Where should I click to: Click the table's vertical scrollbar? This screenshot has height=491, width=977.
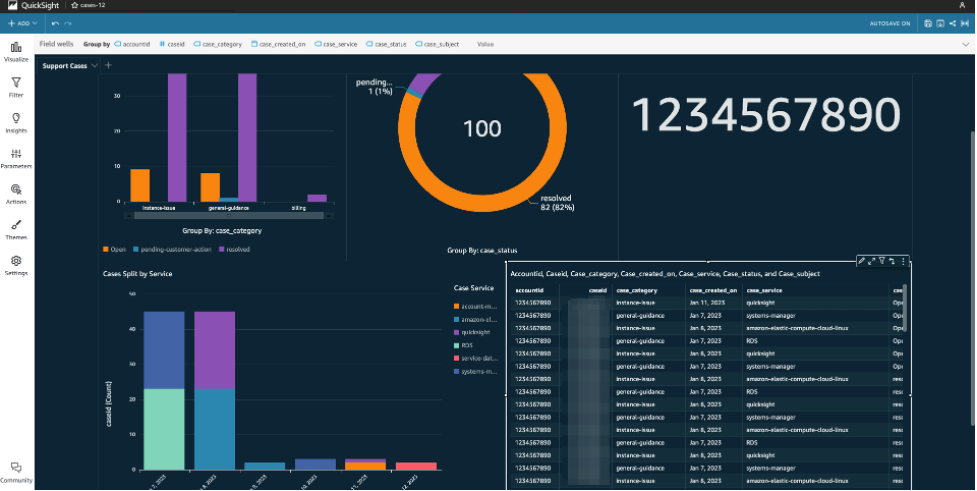tap(905, 308)
